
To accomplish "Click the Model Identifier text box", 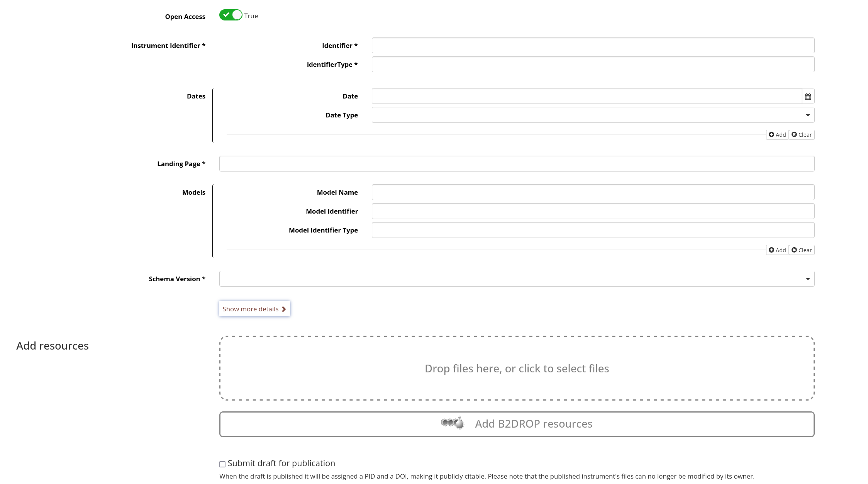I will pos(593,211).
